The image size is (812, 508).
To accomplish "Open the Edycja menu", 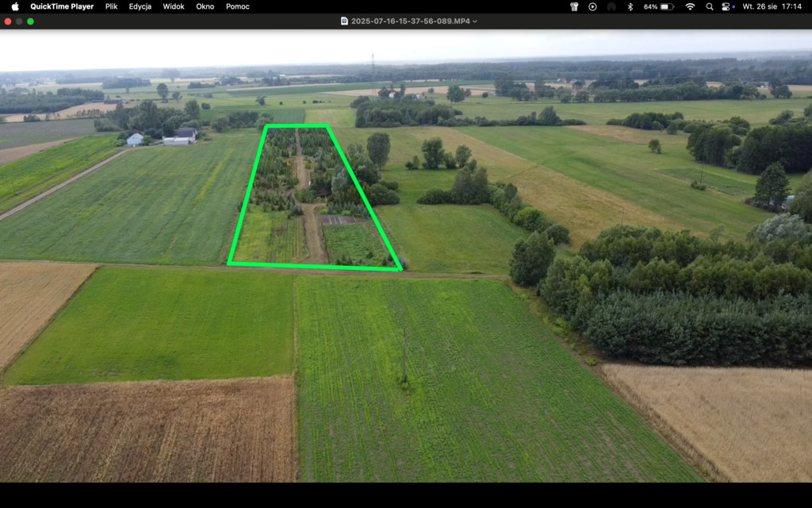I will [x=140, y=6].
